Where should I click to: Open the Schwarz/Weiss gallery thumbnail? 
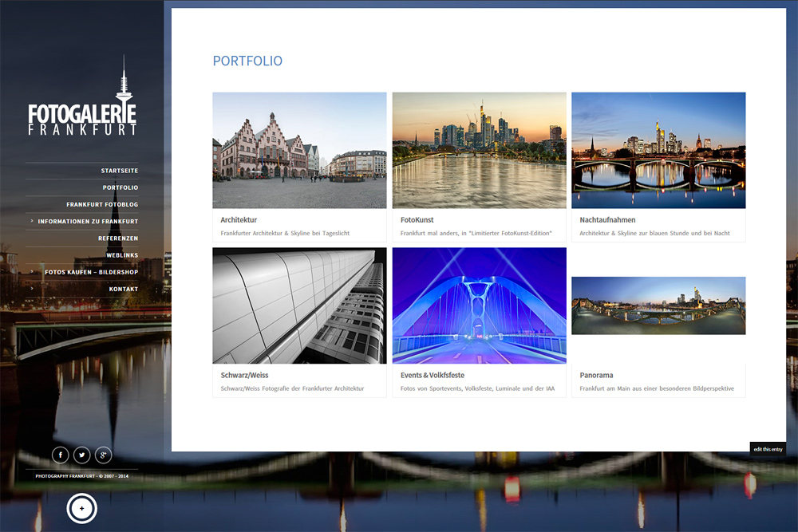click(x=299, y=305)
